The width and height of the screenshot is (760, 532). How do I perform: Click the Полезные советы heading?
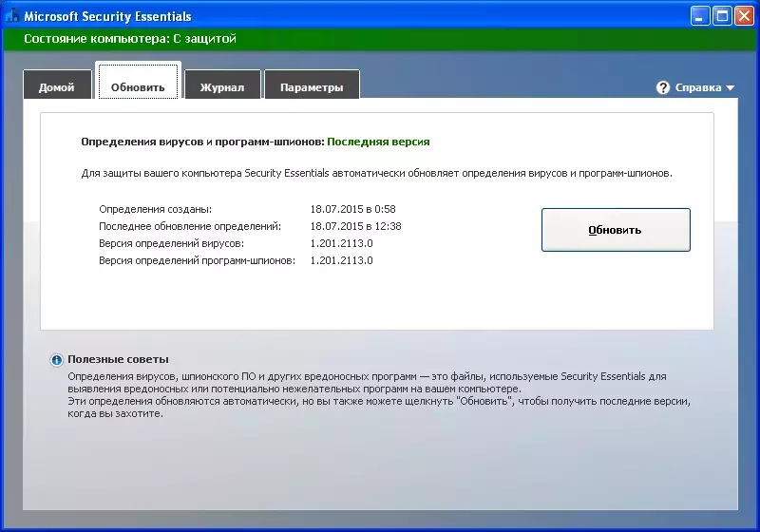(x=118, y=359)
